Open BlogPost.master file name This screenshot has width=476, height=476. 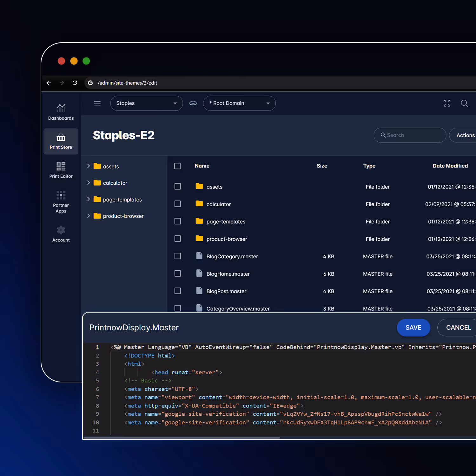pos(226,291)
